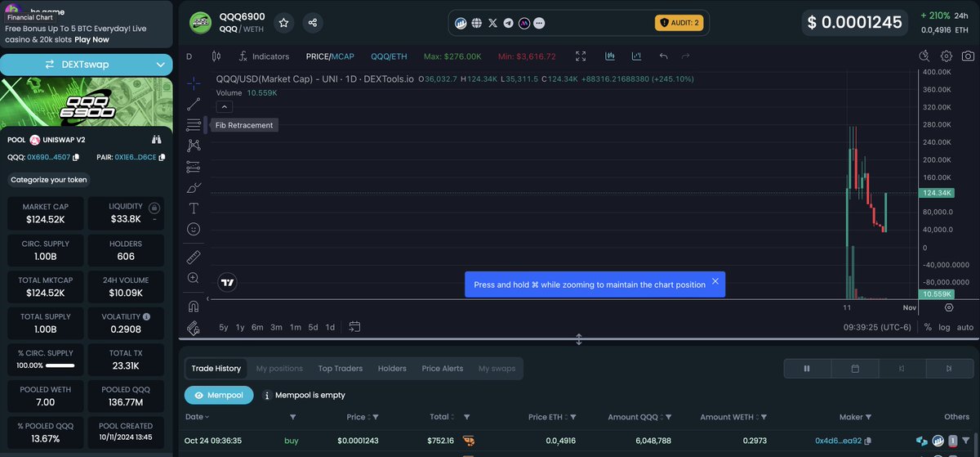Open the D interval selector

pos(189,56)
